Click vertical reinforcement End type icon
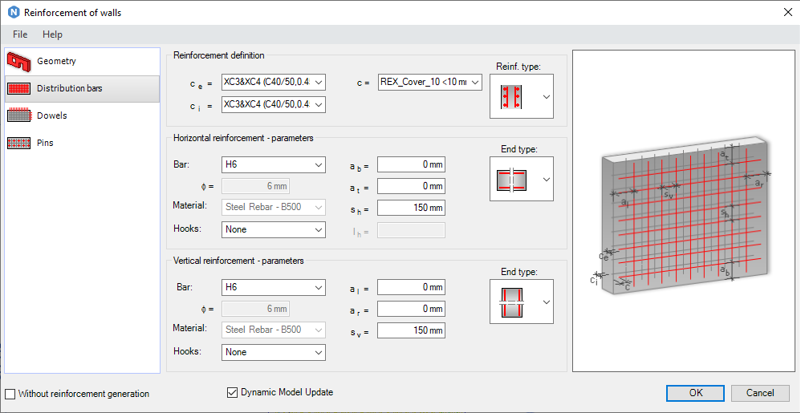This screenshot has width=800, height=413. click(512, 301)
